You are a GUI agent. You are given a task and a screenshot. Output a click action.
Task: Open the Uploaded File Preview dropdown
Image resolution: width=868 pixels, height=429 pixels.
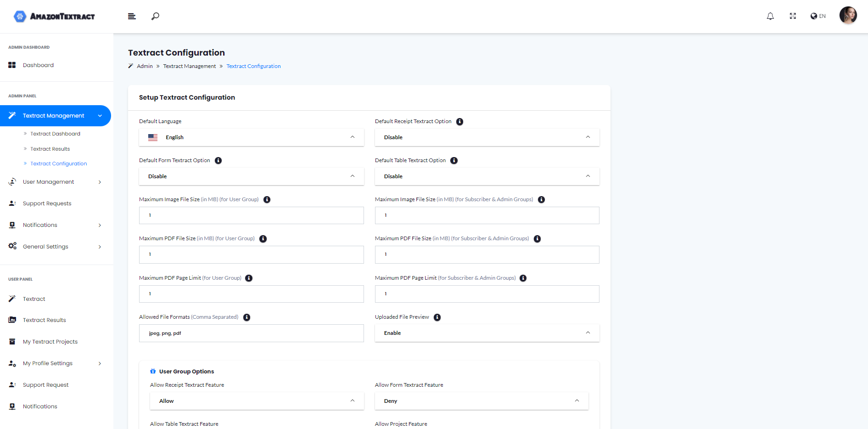[x=487, y=333]
